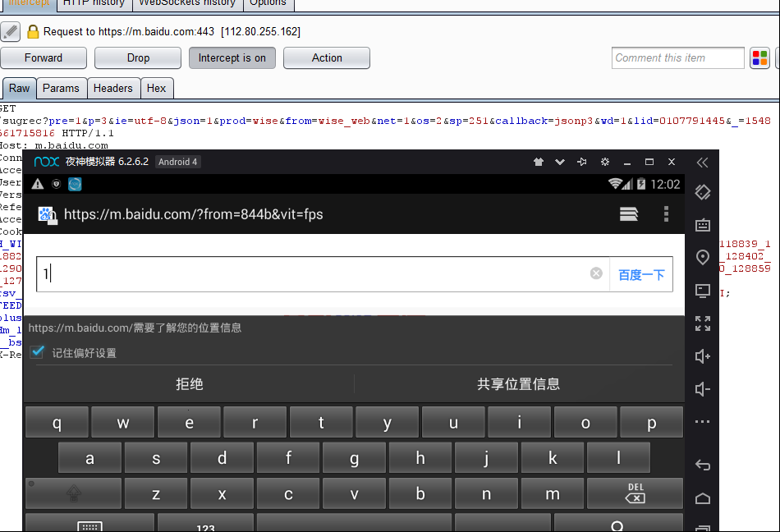Toggle Nox fullscreen mode icon

pyautogui.click(x=702, y=323)
